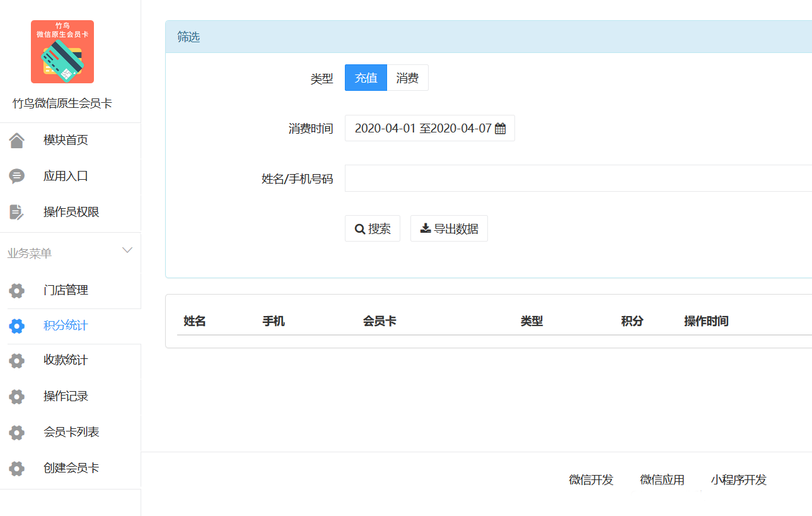
Task: Click the 筛选 panel heading
Action: click(188, 37)
